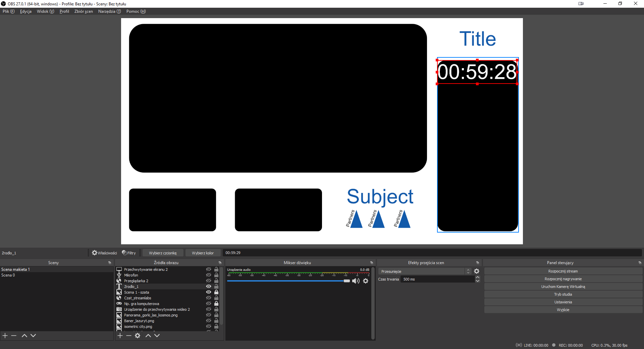Open the Plik menu
This screenshot has height=349, width=644.
pos(9,11)
